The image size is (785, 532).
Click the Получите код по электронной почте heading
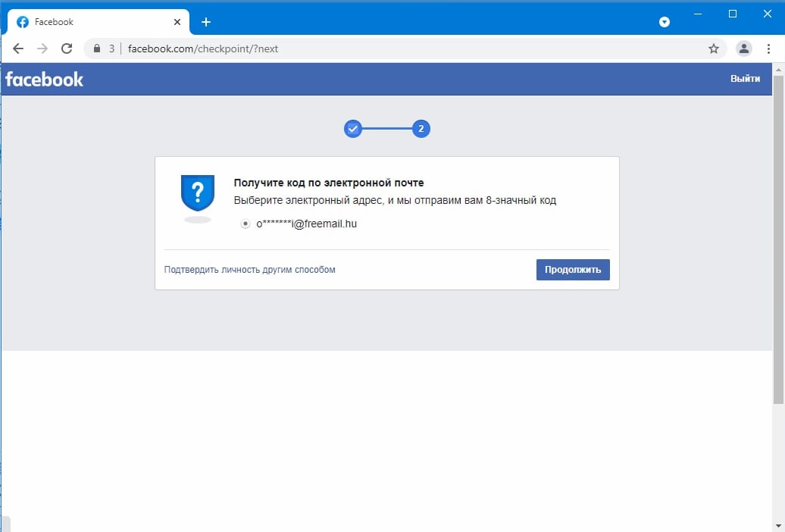(x=329, y=183)
